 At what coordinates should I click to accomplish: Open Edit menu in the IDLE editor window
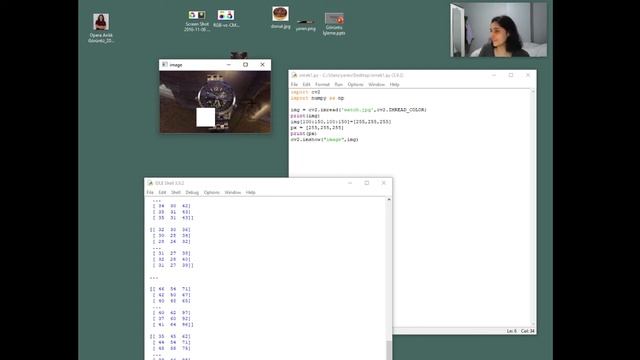[x=306, y=84]
